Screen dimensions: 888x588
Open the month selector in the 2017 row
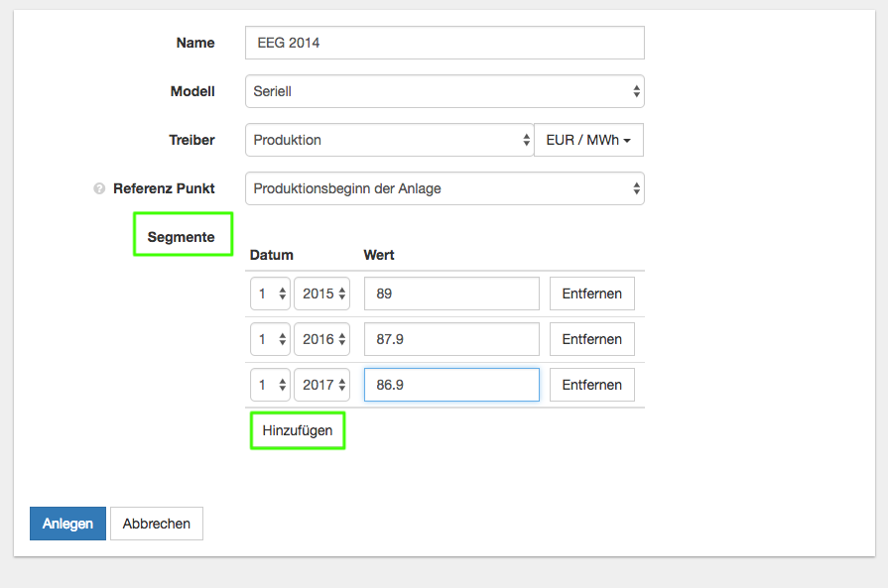click(270, 385)
